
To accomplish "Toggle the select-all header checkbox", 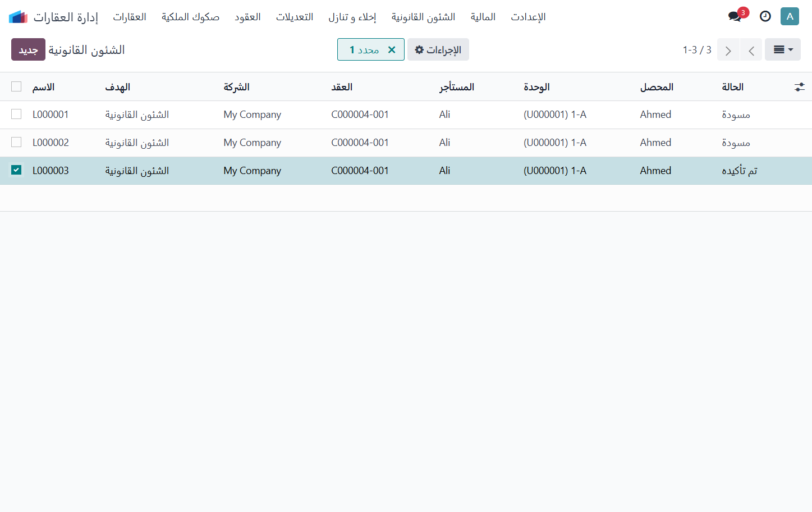I will 16,86.
